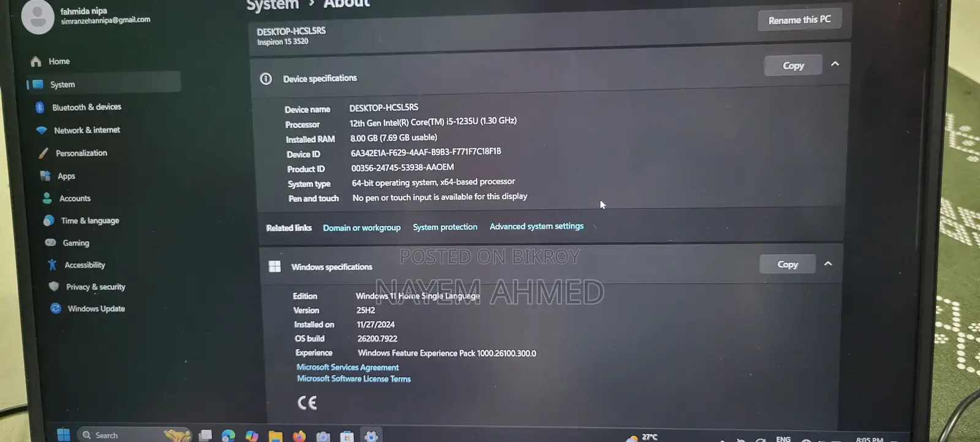Launch Microsoft Edge from taskbar
The height and width of the screenshot is (442, 980).
coord(228,436)
